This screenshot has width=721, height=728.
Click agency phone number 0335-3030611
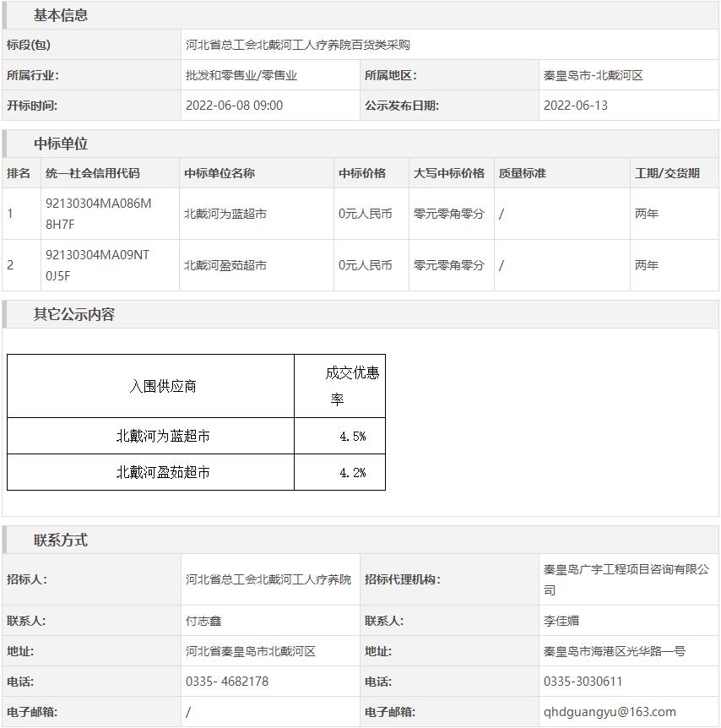[583, 682]
